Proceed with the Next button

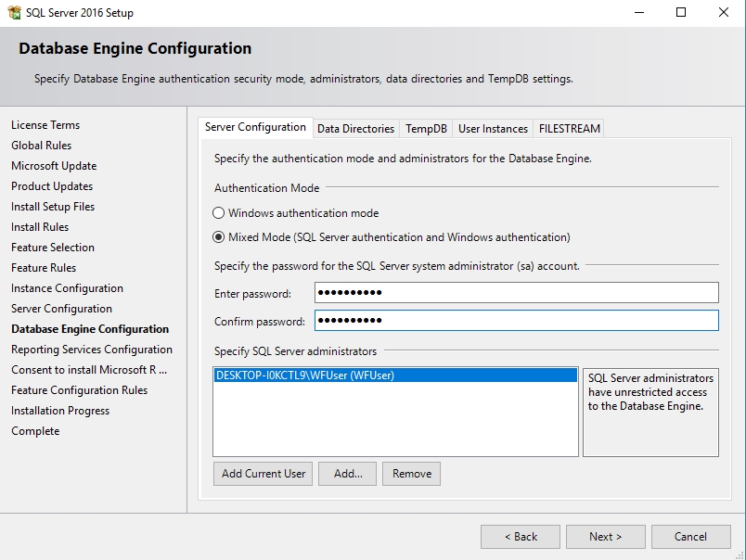605,537
